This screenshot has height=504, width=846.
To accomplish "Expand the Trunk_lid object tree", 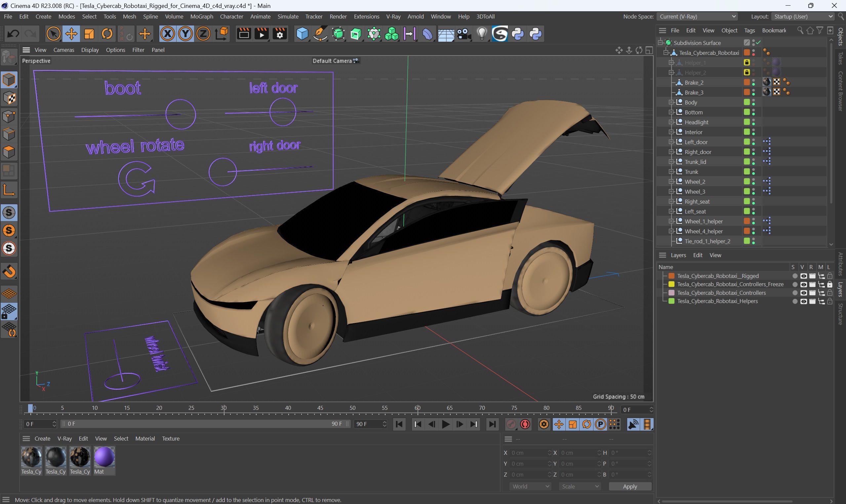I will click(671, 162).
